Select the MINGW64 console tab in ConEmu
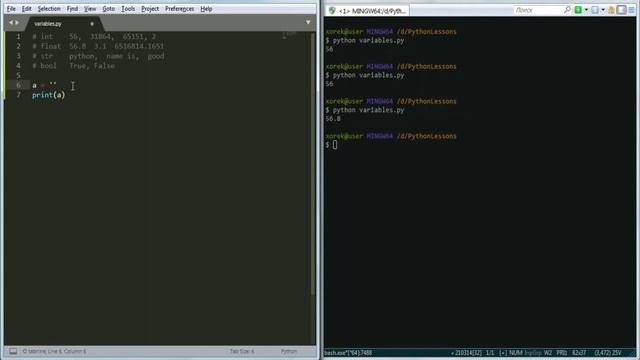Screen dimensions: 640x360 click(367, 11)
